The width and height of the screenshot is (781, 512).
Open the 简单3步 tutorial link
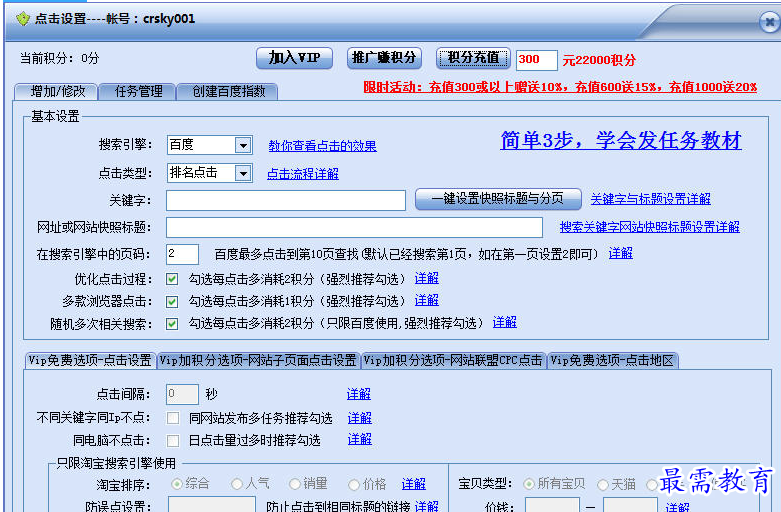pyautogui.click(x=621, y=140)
